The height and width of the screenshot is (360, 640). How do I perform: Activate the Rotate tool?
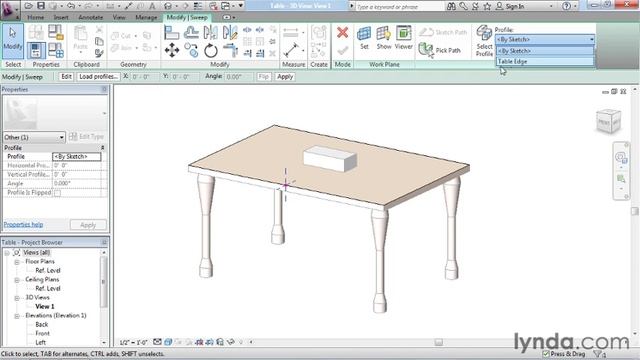pyautogui.click(x=211, y=51)
